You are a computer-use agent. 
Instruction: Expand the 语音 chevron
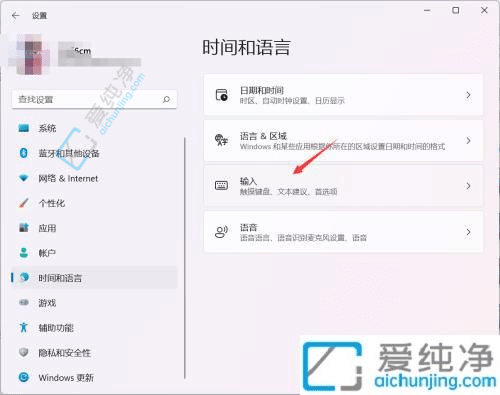pos(468,232)
